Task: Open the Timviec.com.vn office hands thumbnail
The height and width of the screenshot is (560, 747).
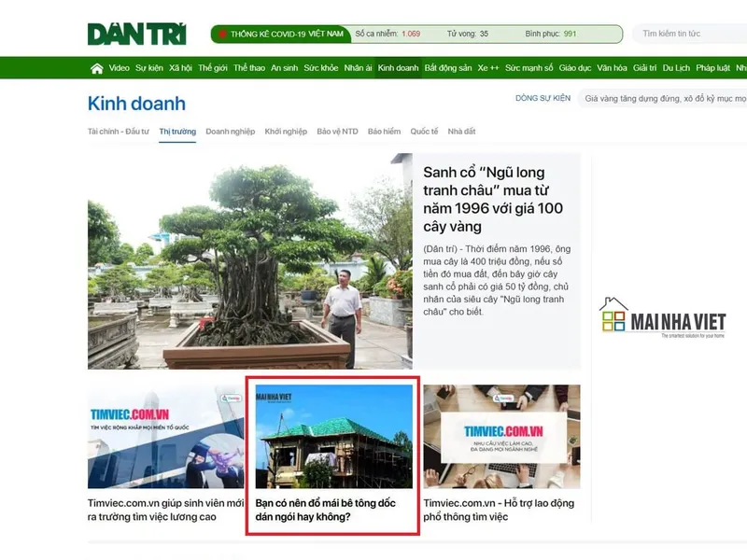Action: (501, 437)
